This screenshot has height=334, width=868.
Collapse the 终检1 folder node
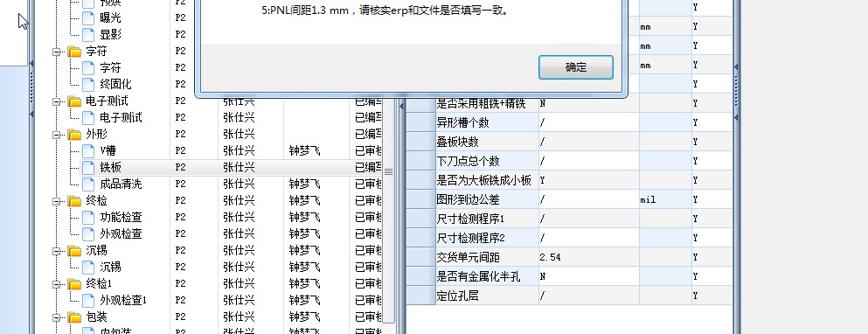coord(56,284)
